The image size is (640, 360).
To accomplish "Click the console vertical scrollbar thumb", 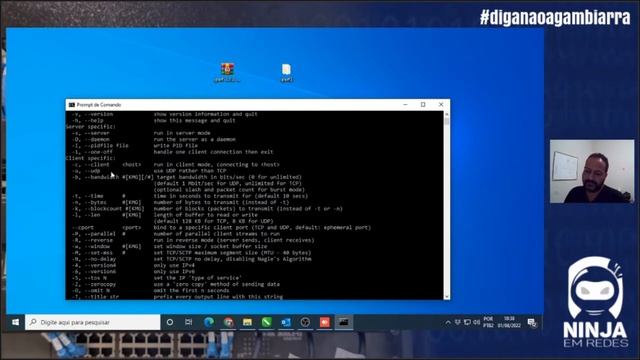I will coord(447,121).
